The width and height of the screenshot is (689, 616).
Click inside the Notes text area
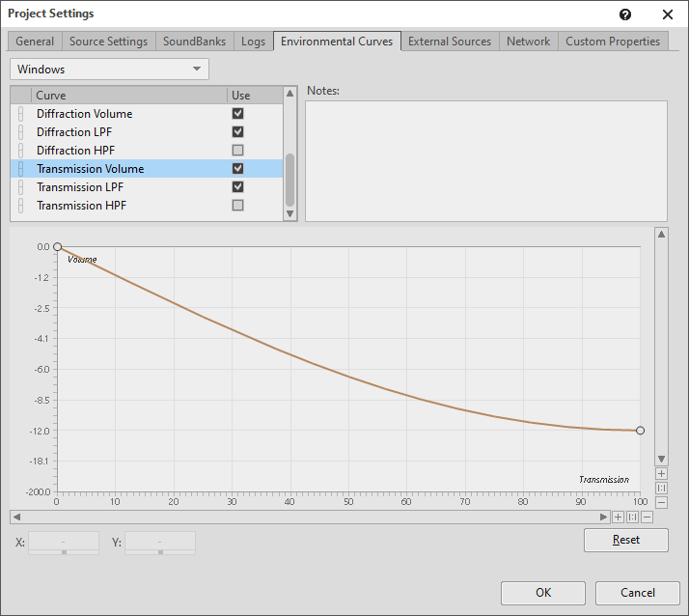(485, 160)
